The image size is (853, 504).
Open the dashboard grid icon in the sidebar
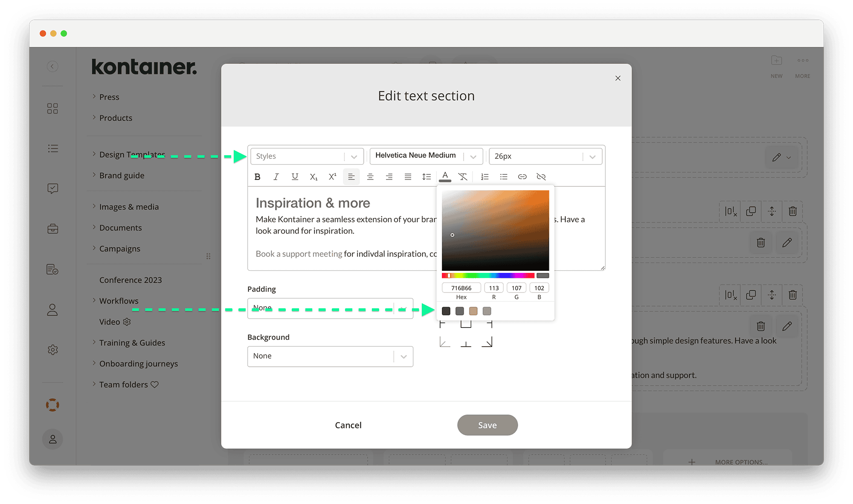52,108
